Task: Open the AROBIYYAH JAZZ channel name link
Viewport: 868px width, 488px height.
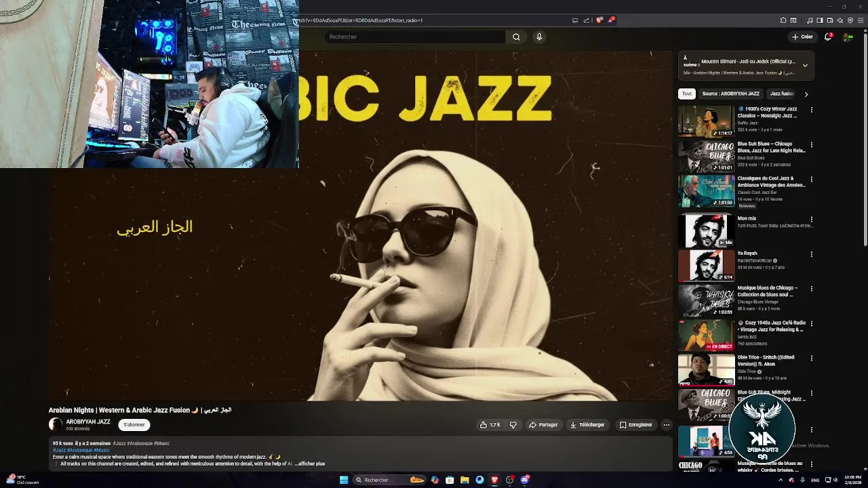Action: click(x=88, y=422)
